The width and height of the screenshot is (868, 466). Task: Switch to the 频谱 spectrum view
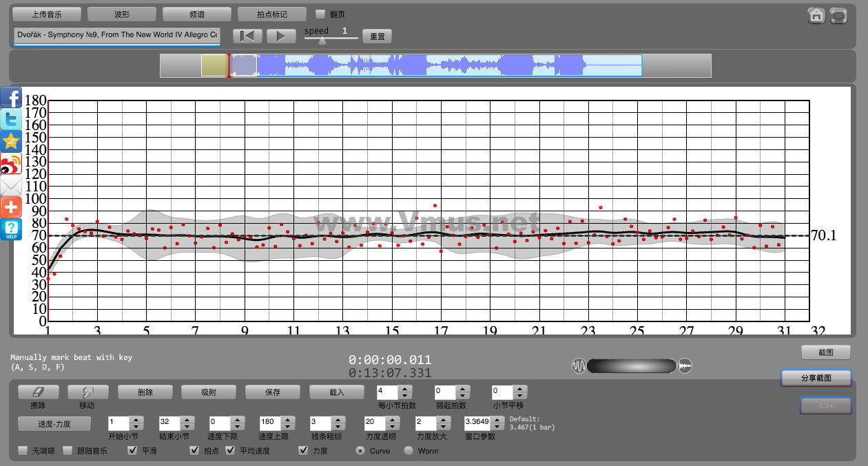(x=197, y=14)
